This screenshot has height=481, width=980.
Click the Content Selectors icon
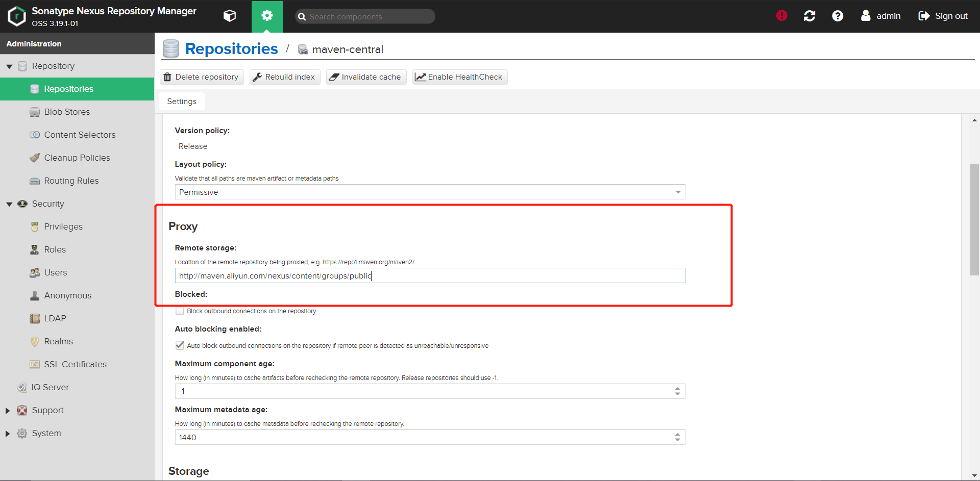[x=35, y=135]
